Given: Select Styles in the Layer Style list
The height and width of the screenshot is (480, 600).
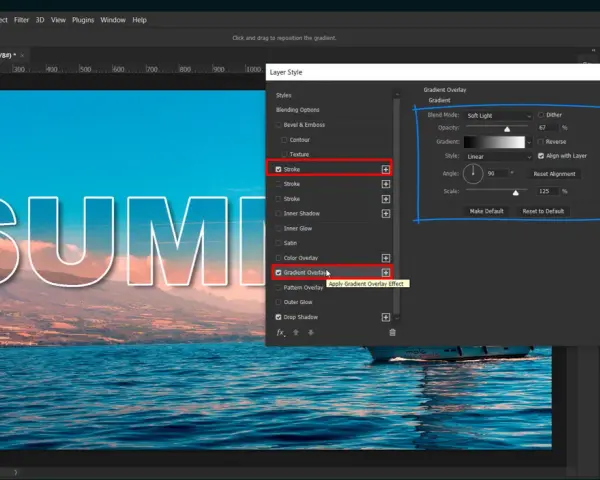Looking at the screenshot, I should coord(284,95).
